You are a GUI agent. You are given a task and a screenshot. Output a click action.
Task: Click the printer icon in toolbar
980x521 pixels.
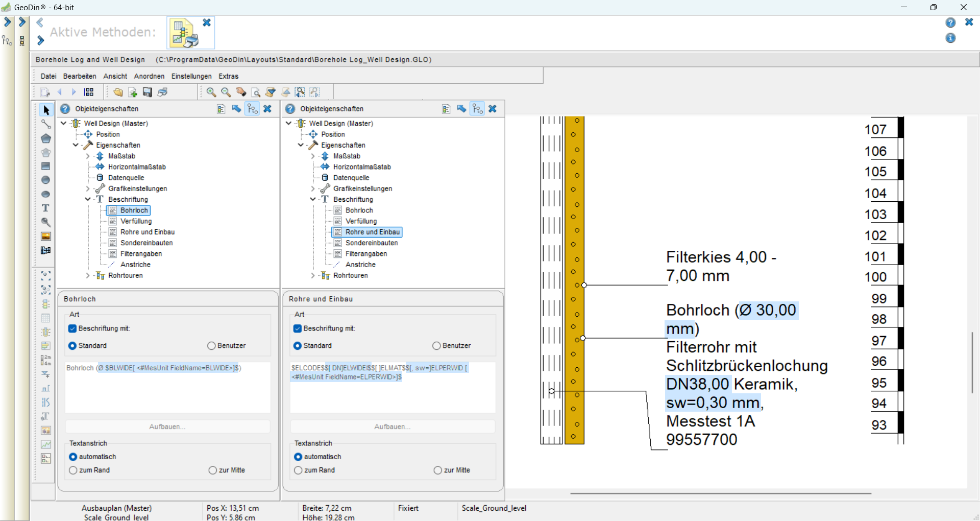162,92
